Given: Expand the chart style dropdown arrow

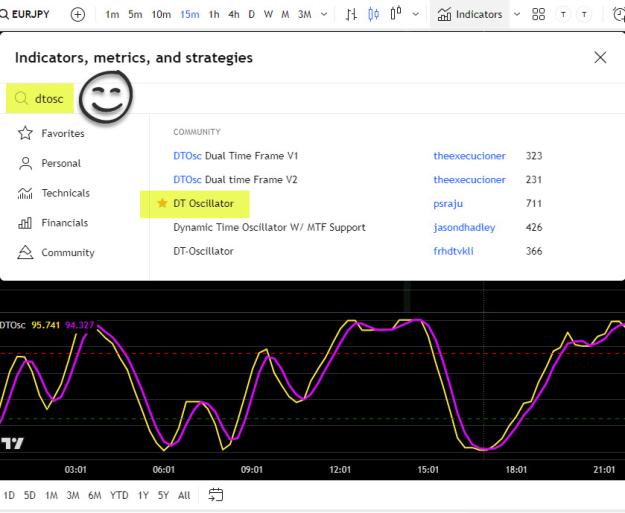Looking at the screenshot, I should pos(415,15).
